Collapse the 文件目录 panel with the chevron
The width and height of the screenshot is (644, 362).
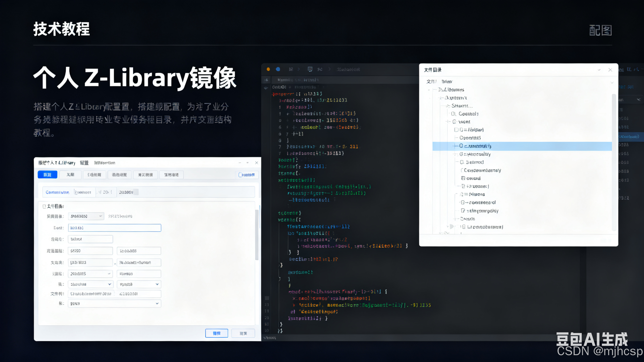(x=599, y=70)
